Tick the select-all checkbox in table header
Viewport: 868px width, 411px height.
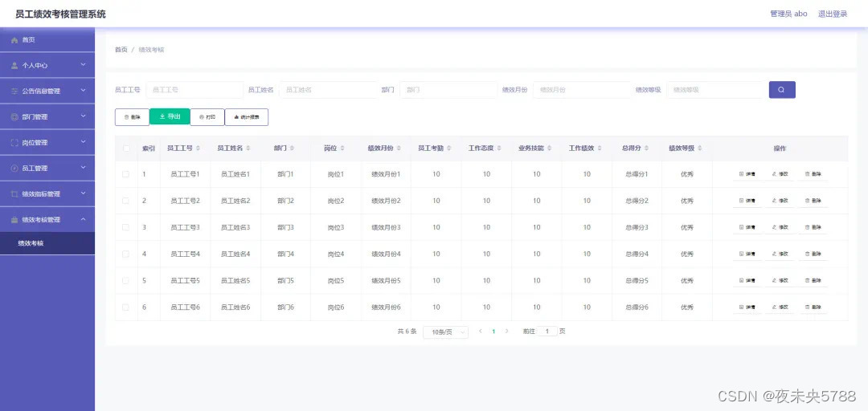126,149
